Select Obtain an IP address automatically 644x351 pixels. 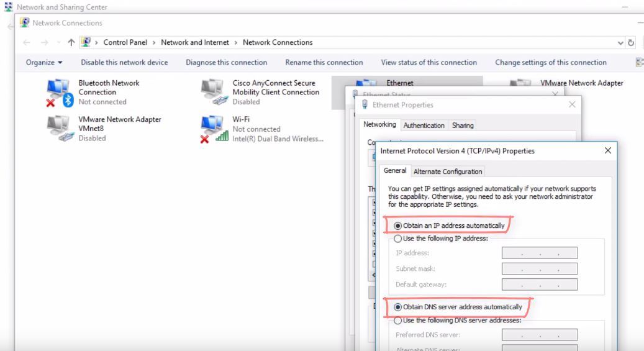point(399,225)
